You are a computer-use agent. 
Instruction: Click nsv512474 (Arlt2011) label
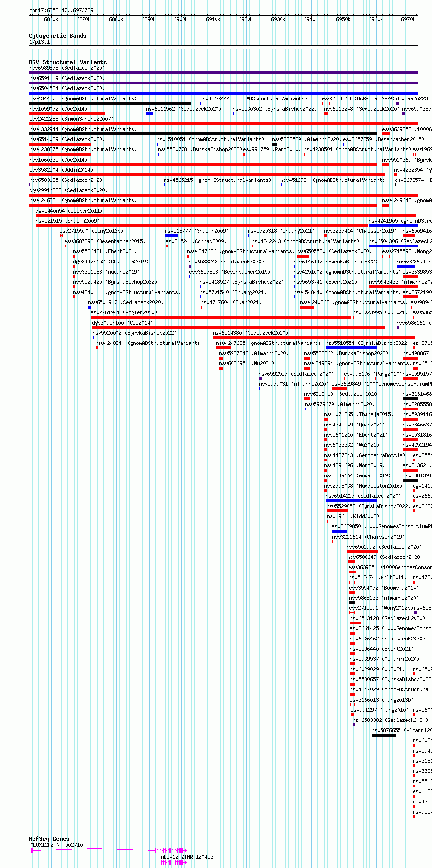tap(378, 577)
